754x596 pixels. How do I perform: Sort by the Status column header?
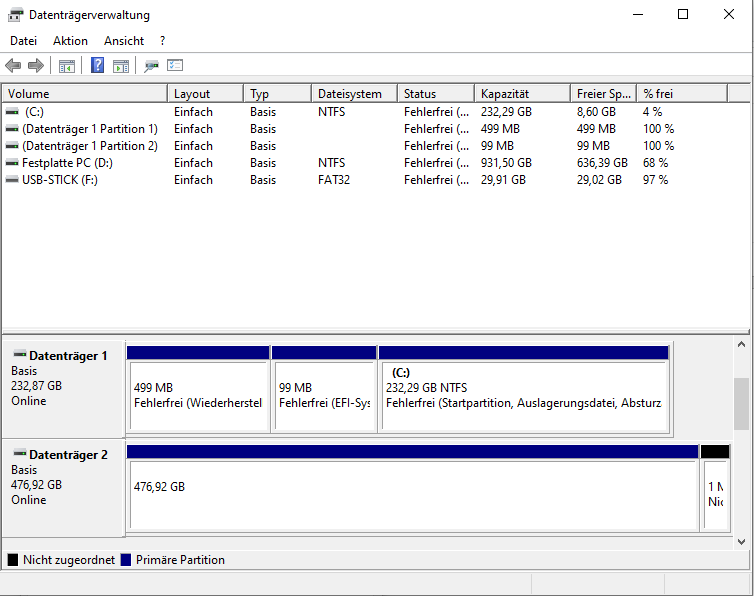[x=436, y=94]
